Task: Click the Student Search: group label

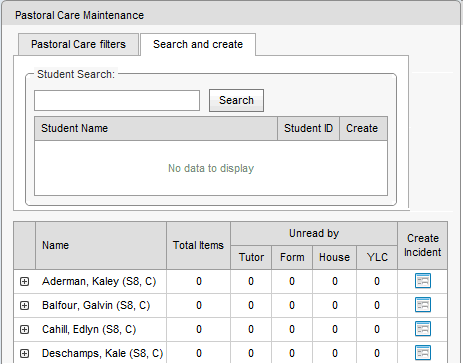Action: tap(76, 74)
